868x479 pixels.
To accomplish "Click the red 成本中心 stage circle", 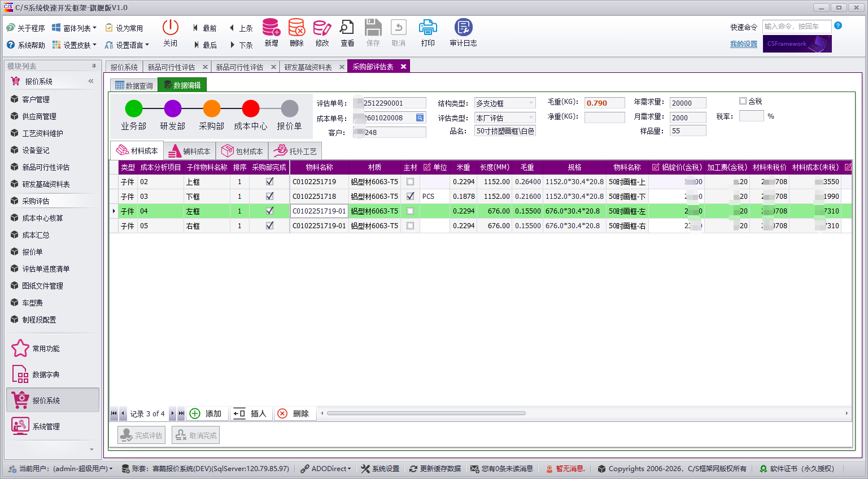I will click(x=251, y=108).
